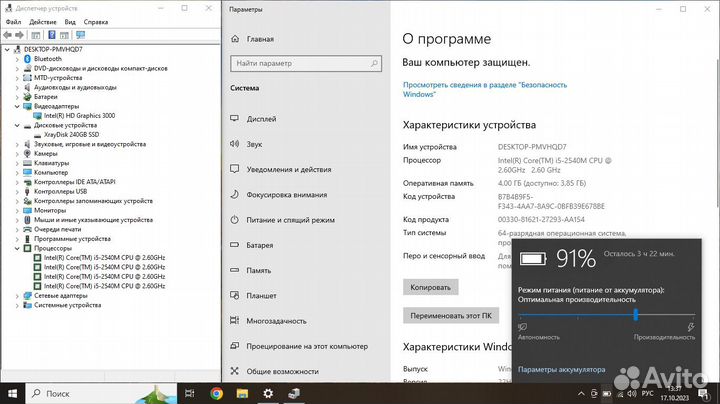Collapse the Видеоадаптеры node

(x=17, y=106)
